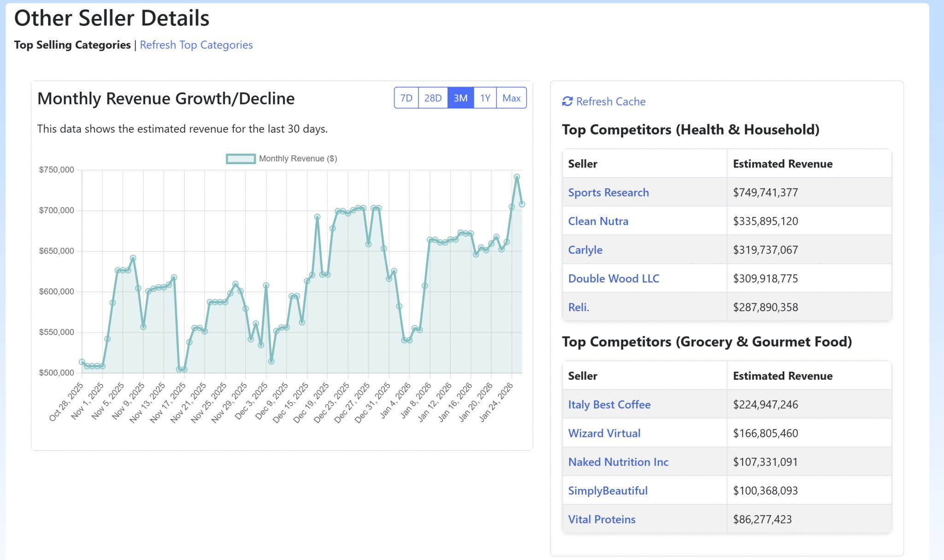Image resolution: width=944 pixels, height=560 pixels.
Task: Click Top Competitors (Health & Household) heading
Action: tap(690, 130)
